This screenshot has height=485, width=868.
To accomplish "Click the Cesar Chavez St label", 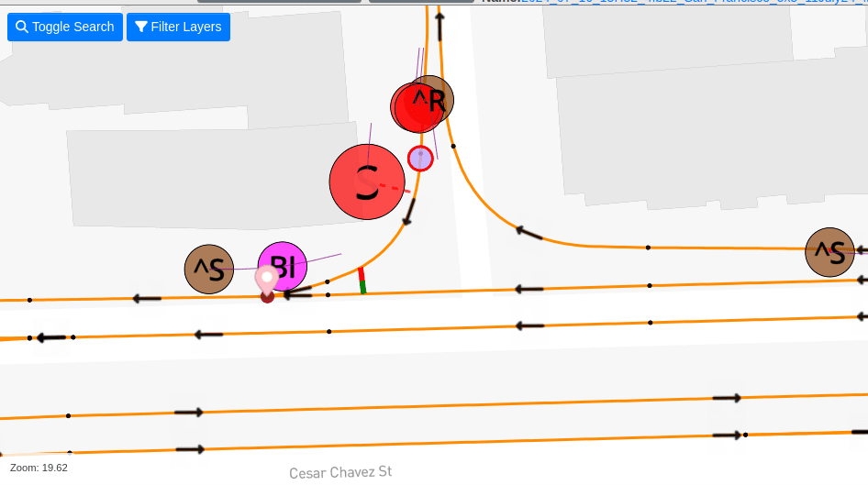I will pyautogui.click(x=340, y=472).
